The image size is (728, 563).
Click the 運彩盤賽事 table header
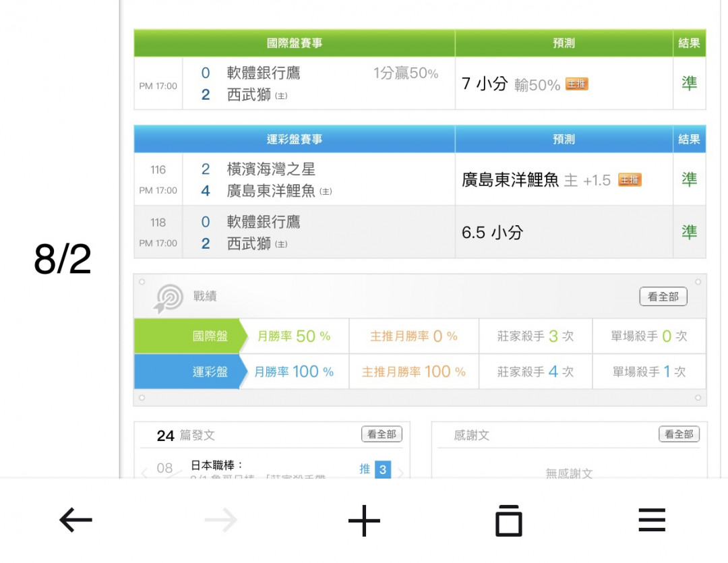[295, 139]
